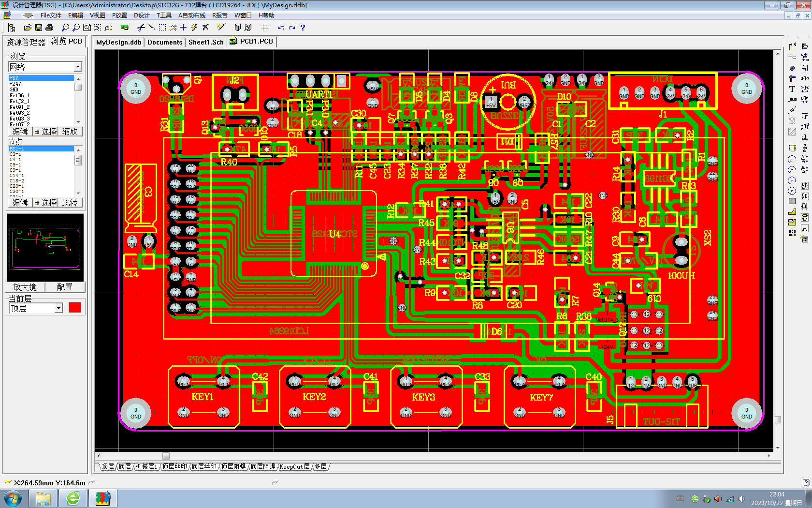Open the Windows Start button
This screenshot has width=812, height=508.
click(13, 498)
